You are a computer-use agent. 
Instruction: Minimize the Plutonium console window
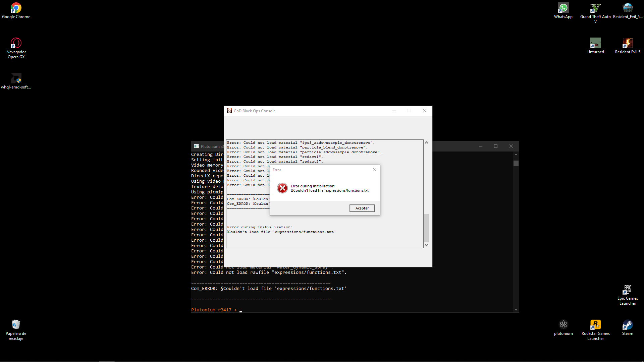[x=481, y=146]
